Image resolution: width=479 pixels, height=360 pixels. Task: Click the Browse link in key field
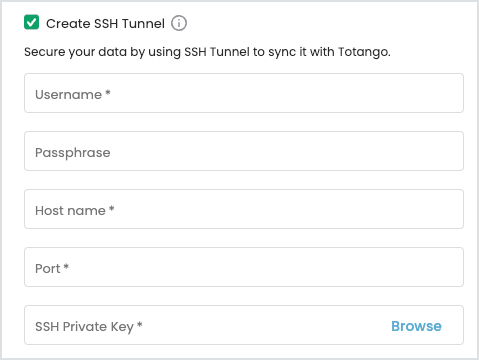click(416, 326)
